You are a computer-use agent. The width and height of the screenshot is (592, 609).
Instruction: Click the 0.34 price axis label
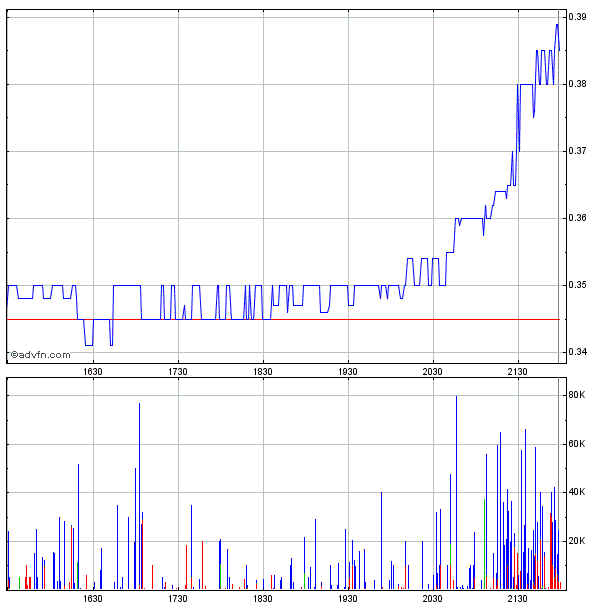(577, 352)
